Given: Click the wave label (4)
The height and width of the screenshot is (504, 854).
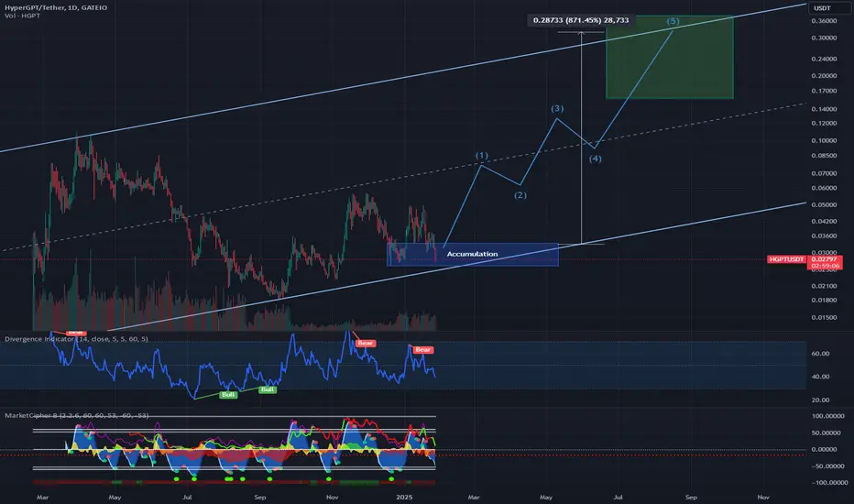Looking at the screenshot, I should click(595, 159).
